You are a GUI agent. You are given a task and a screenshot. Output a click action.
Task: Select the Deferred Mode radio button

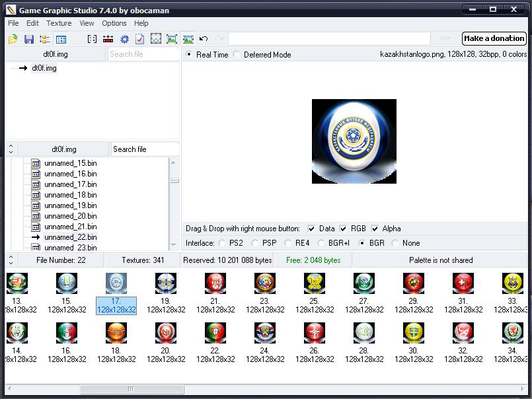point(237,54)
